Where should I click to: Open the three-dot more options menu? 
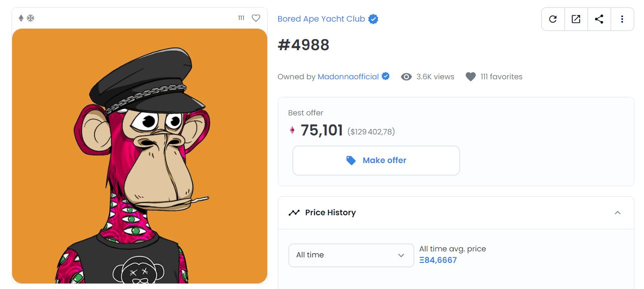coord(622,19)
